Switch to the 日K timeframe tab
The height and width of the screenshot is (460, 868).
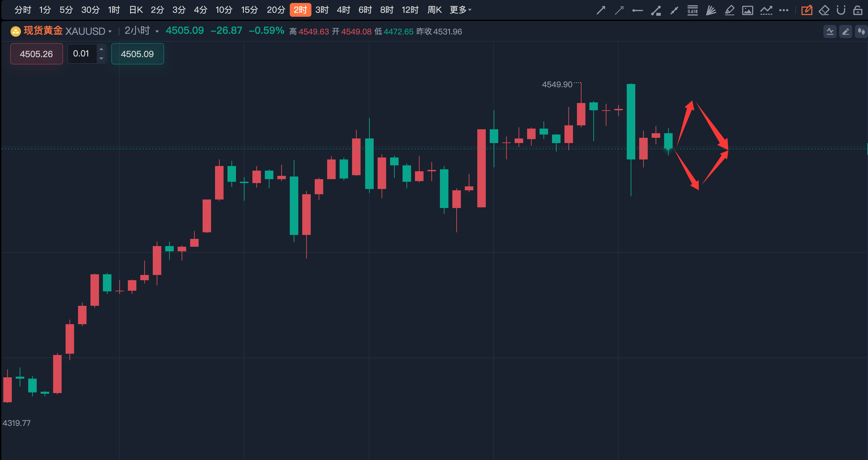pyautogui.click(x=136, y=10)
